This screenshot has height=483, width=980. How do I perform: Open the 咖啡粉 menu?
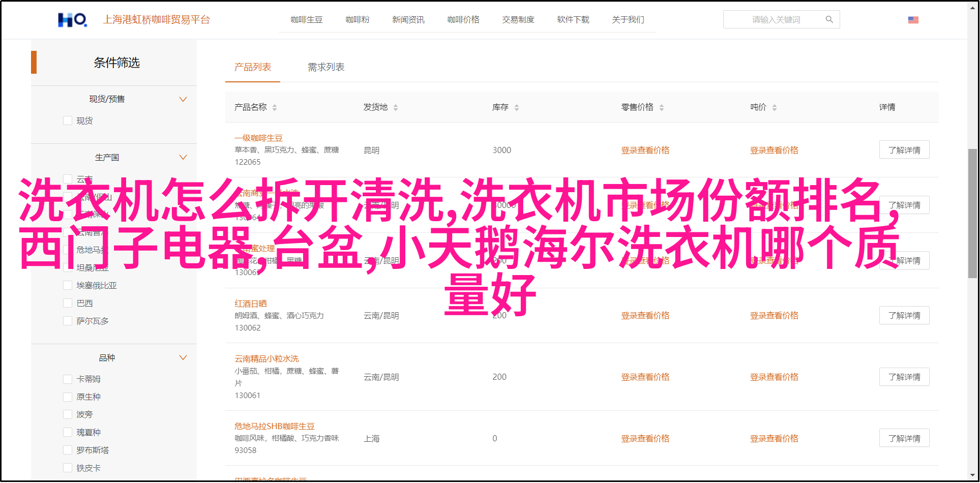[358, 20]
